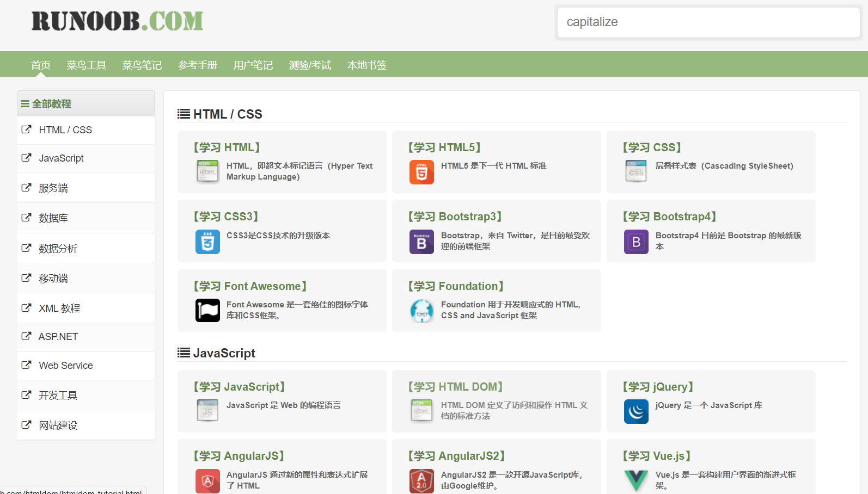The height and width of the screenshot is (494, 868).
Task: Click the HTML5 shield icon
Action: 421,172
